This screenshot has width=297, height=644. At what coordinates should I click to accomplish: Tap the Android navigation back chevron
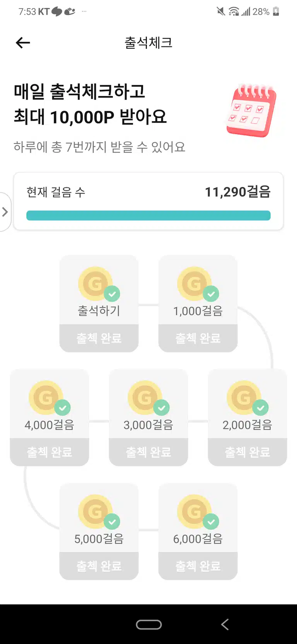click(225, 624)
